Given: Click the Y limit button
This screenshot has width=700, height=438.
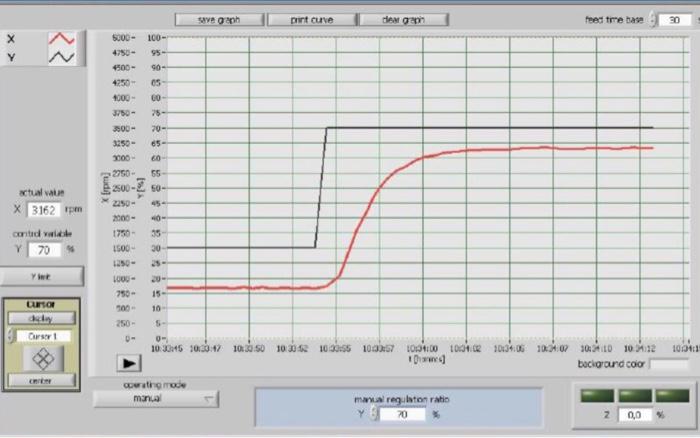Looking at the screenshot, I should (42, 276).
